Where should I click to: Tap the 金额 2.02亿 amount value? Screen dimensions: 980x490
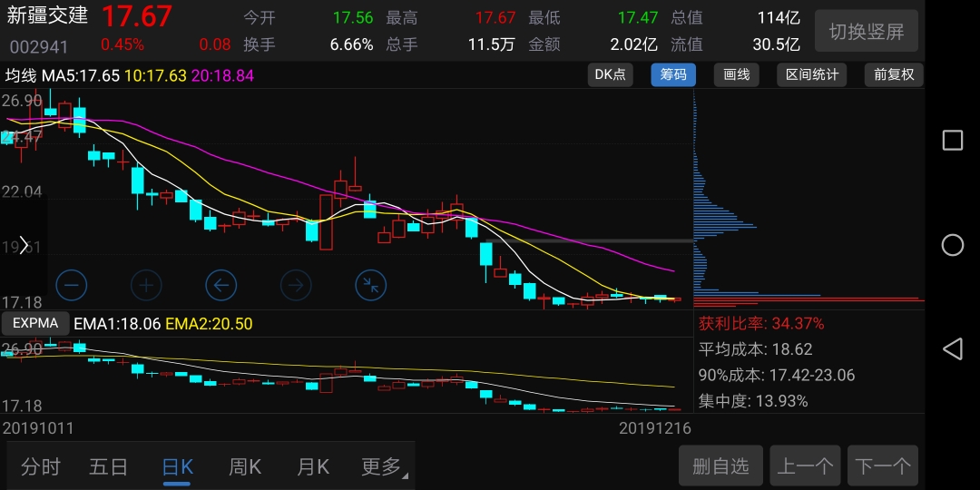coord(633,44)
